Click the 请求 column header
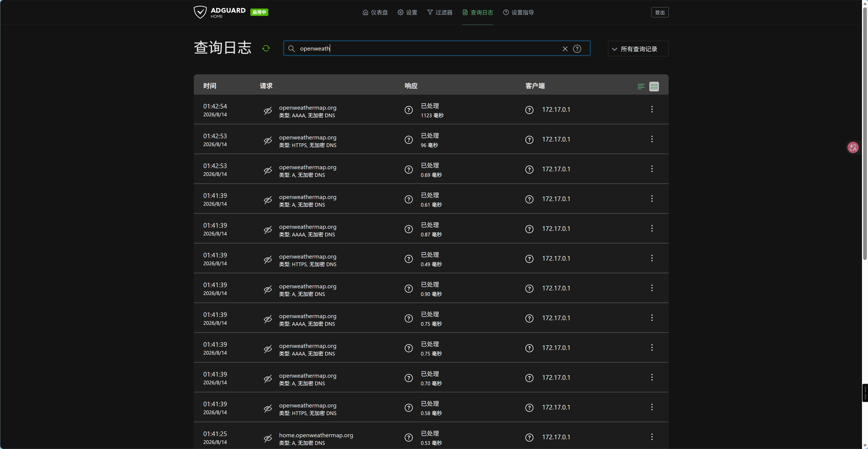 pos(266,86)
